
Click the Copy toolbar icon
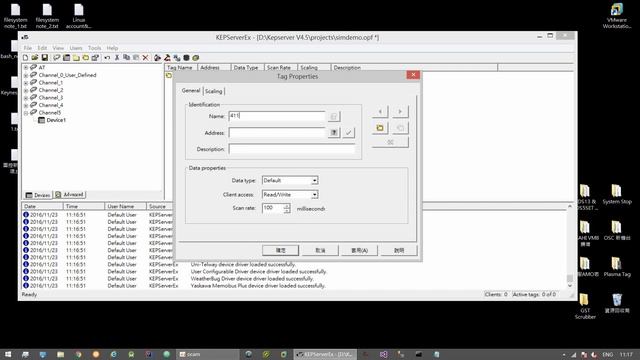point(127,58)
